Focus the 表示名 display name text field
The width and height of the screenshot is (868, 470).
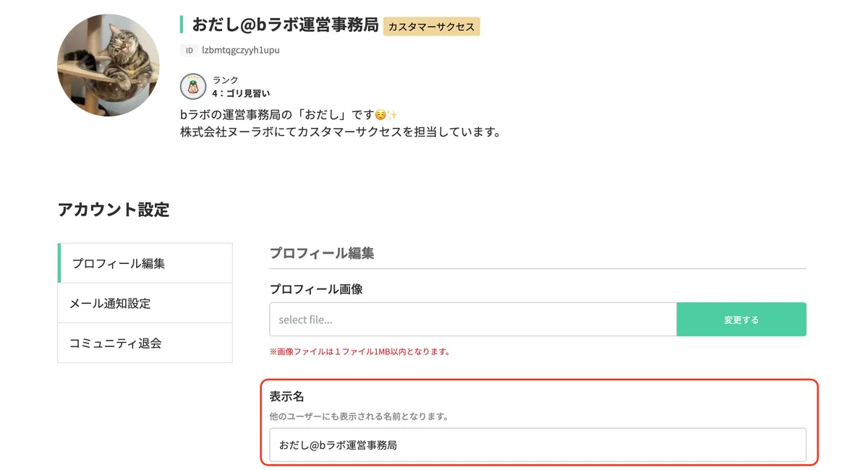click(x=537, y=445)
